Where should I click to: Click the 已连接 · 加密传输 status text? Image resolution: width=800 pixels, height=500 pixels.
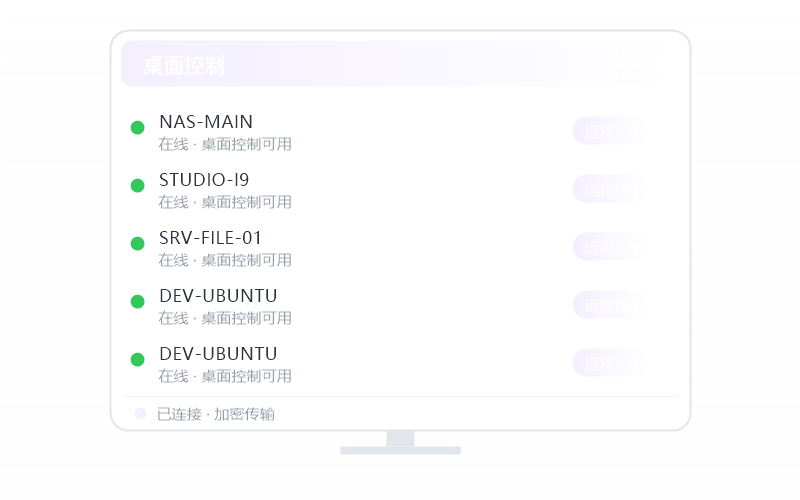point(216,414)
